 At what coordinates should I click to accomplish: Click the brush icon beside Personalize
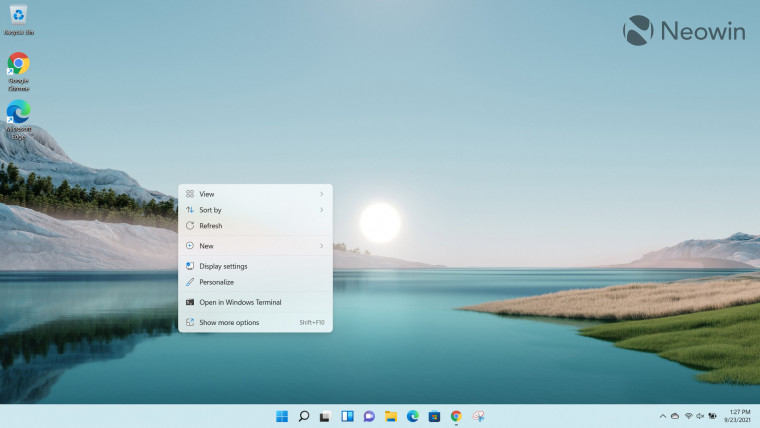point(190,282)
